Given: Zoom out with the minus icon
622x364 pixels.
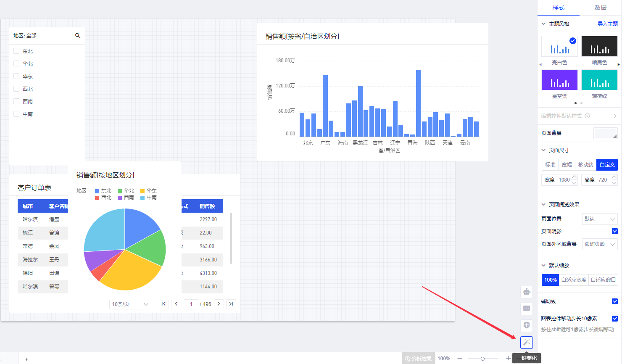Looking at the screenshot, I should pos(460,359).
